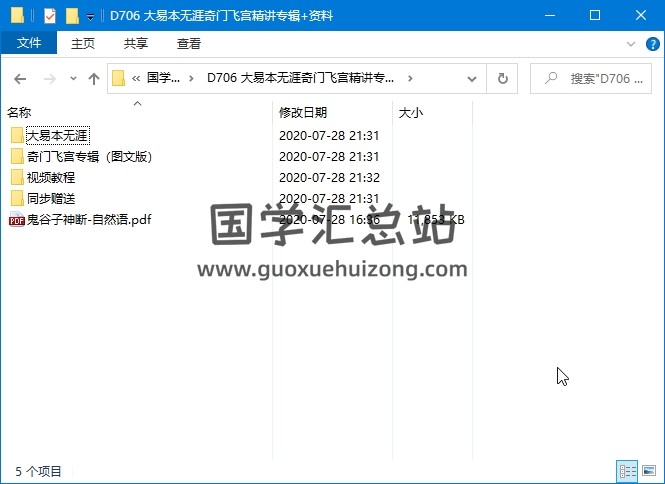Select 鬼谷子神断-自然语.pdf file
665x484 pixels.
(x=89, y=219)
